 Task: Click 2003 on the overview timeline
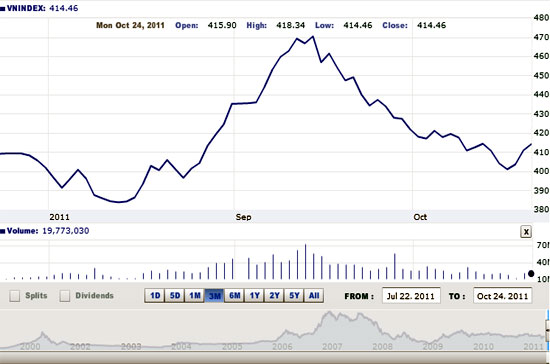click(131, 346)
